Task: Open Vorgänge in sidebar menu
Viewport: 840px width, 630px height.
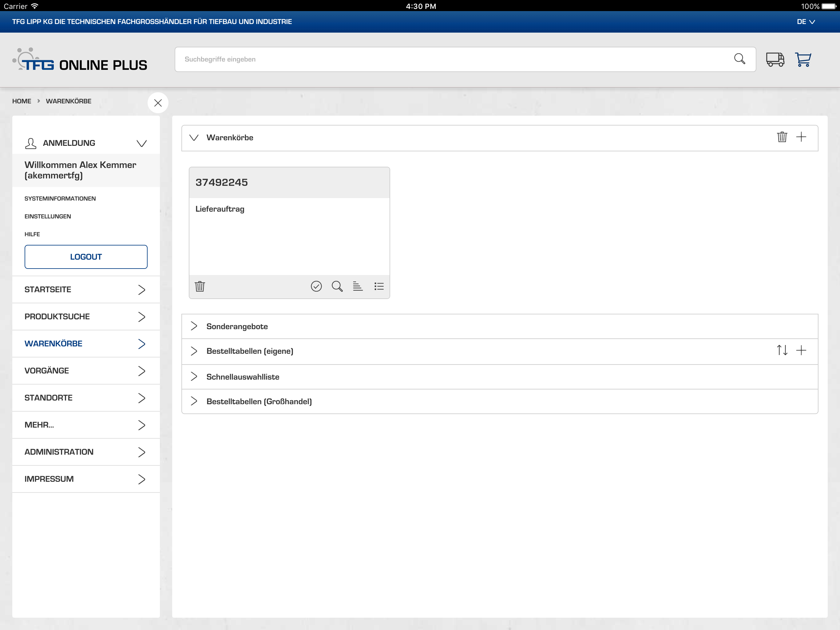Action: pos(85,370)
